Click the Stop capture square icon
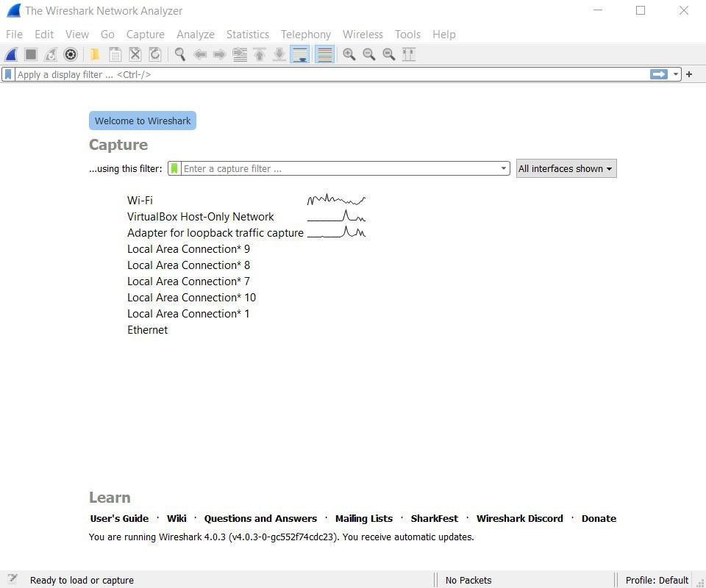Screen dimensions: 706x588 (31, 54)
